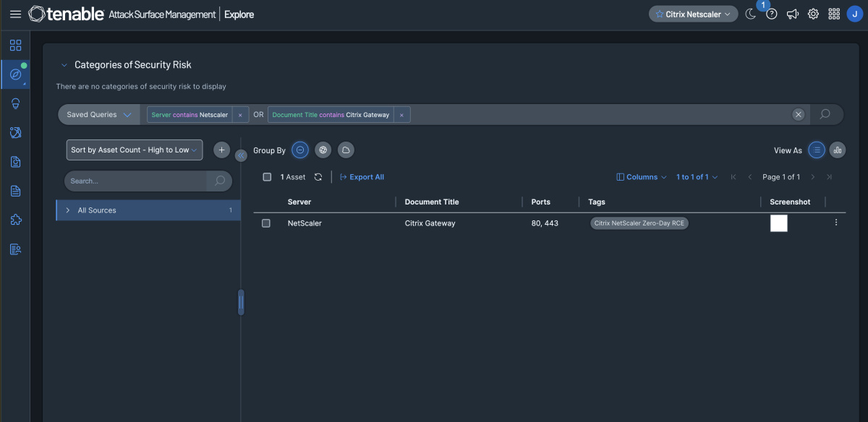Group by cloud icon

click(x=346, y=150)
